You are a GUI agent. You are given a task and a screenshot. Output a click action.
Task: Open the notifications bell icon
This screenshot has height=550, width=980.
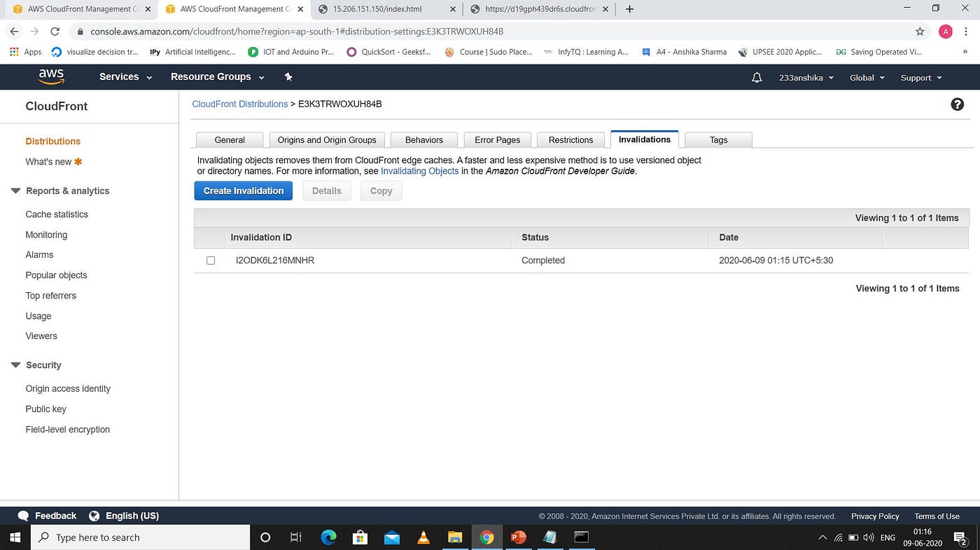pos(757,78)
